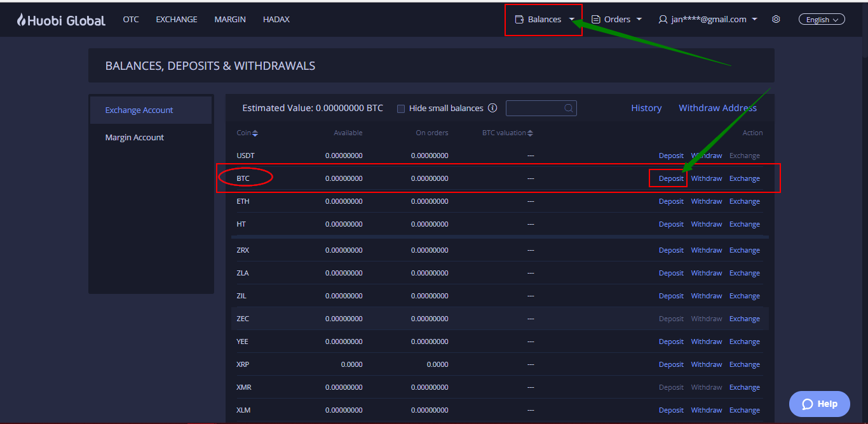Select the ETH coin name

pos(243,201)
